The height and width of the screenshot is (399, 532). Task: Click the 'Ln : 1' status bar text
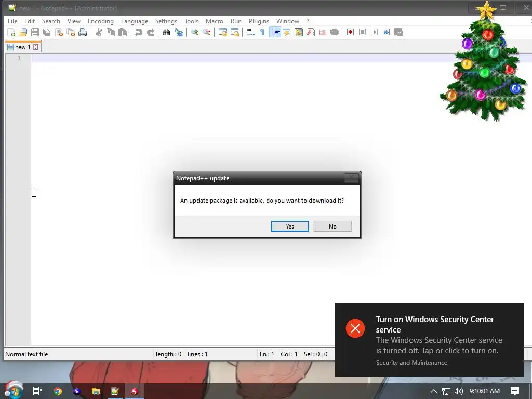point(267,354)
